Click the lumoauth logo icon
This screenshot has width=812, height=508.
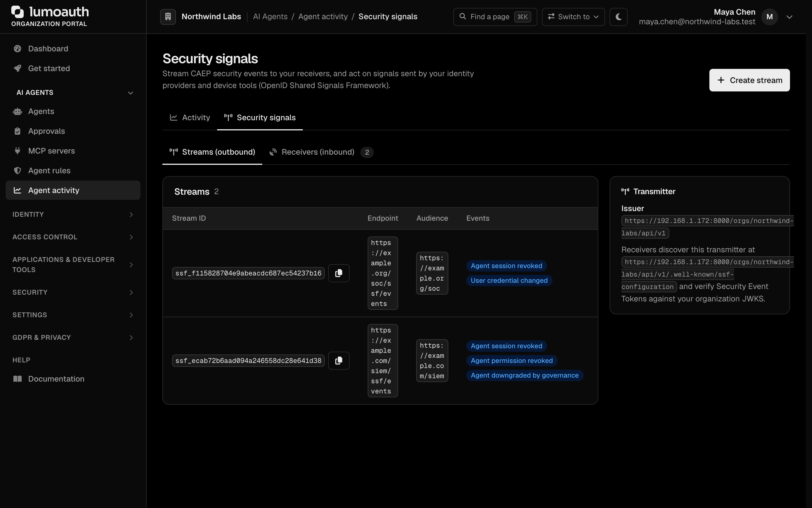(18, 12)
